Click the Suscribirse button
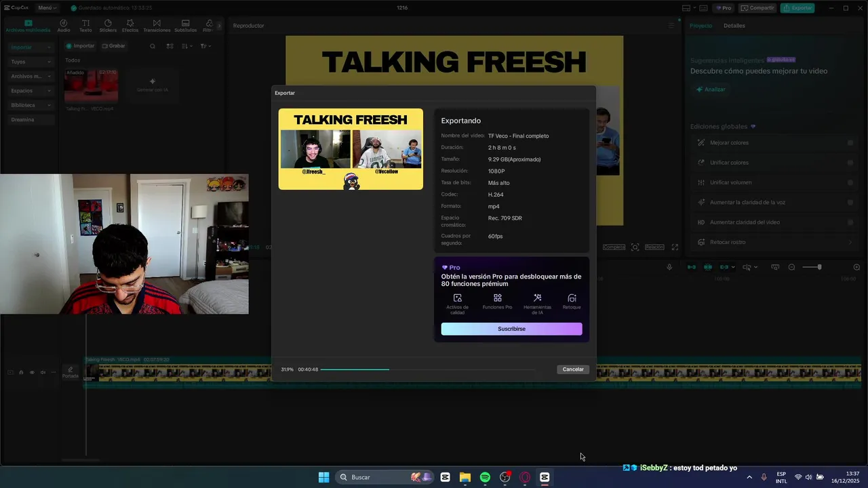 coord(511,329)
